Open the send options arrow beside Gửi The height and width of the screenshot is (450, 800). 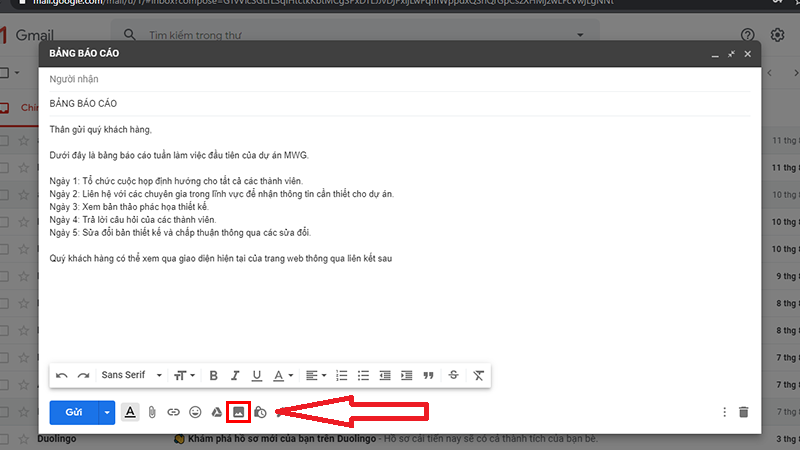tap(107, 412)
